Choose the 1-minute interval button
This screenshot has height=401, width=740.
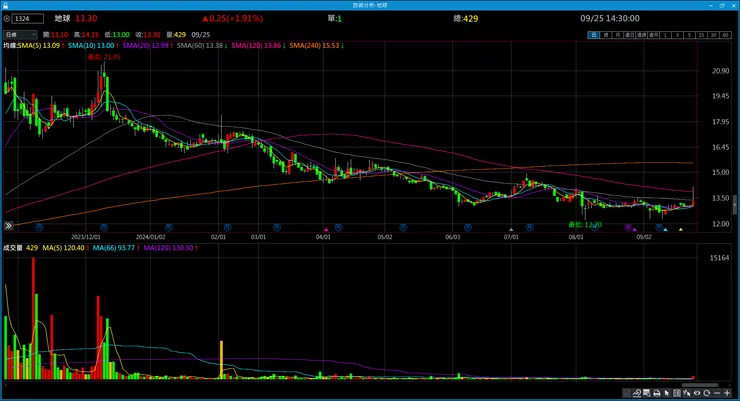click(665, 35)
